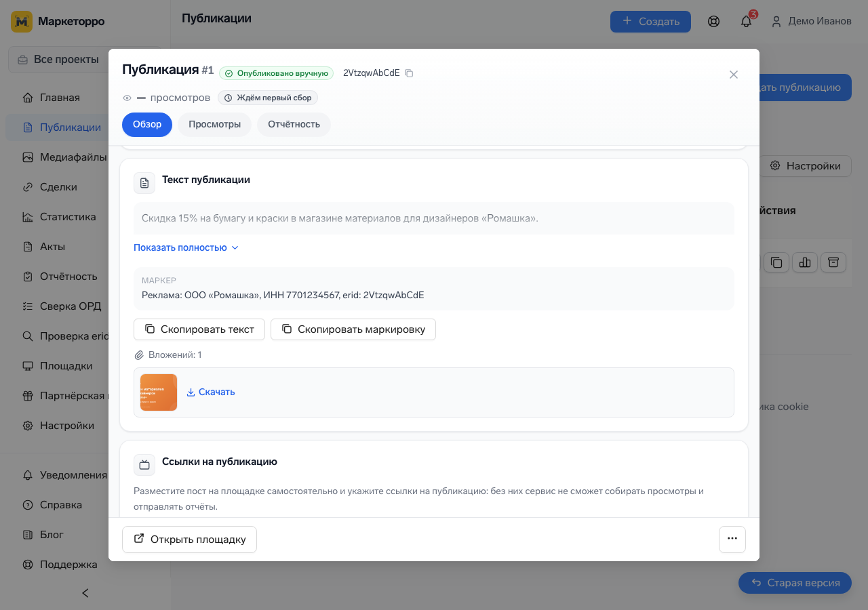Open the Обзор tab
This screenshot has height=610, width=868.
(x=147, y=125)
